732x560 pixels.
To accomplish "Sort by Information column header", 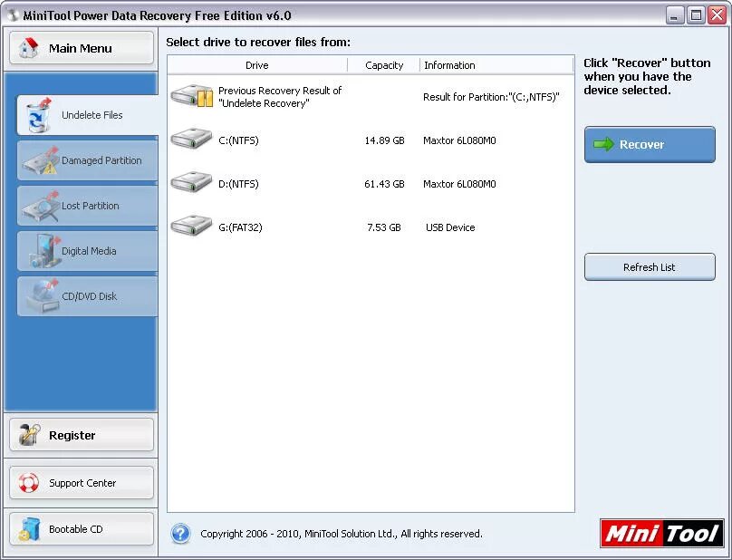I will pyautogui.click(x=496, y=65).
